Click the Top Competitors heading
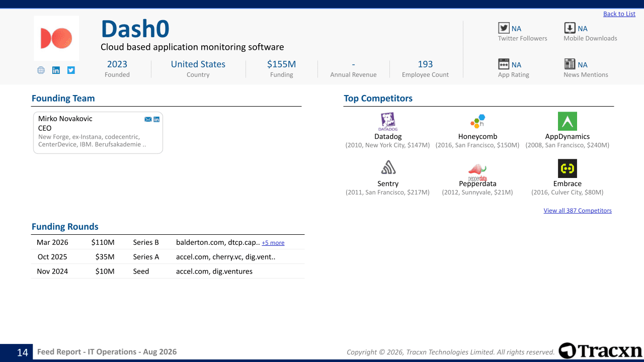Image resolution: width=644 pixels, height=362 pixels. [x=378, y=99]
